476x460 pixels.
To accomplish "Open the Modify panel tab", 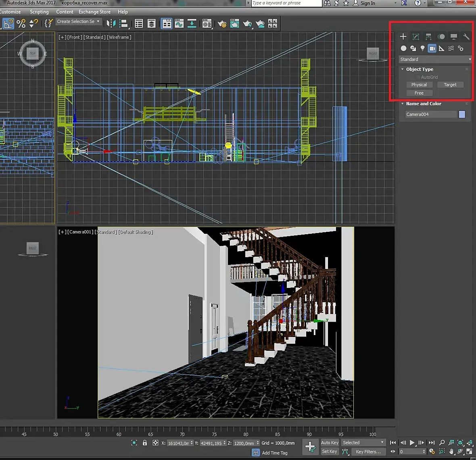I will (x=415, y=37).
